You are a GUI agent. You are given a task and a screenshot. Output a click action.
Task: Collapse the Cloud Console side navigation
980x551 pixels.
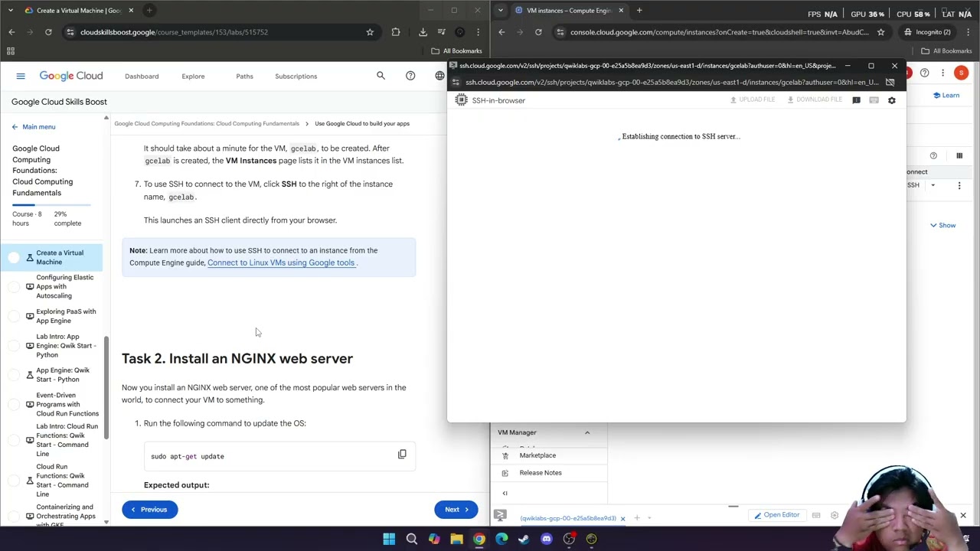coord(505,494)
